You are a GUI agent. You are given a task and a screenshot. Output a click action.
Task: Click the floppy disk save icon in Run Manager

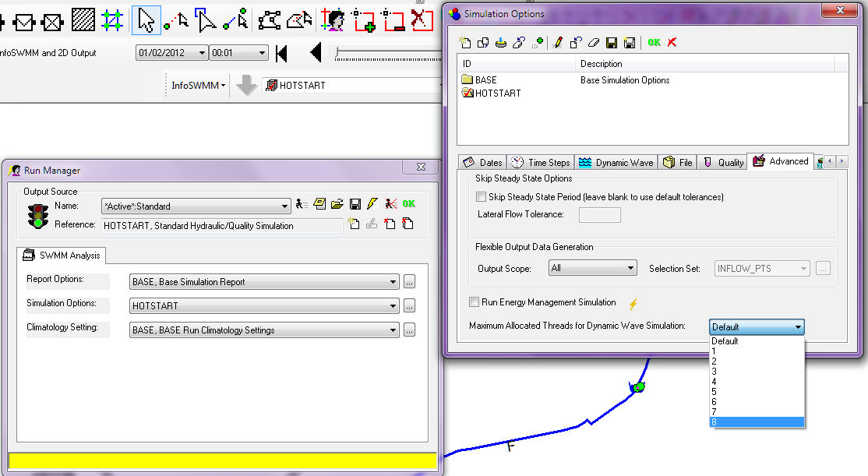[355, 204]
